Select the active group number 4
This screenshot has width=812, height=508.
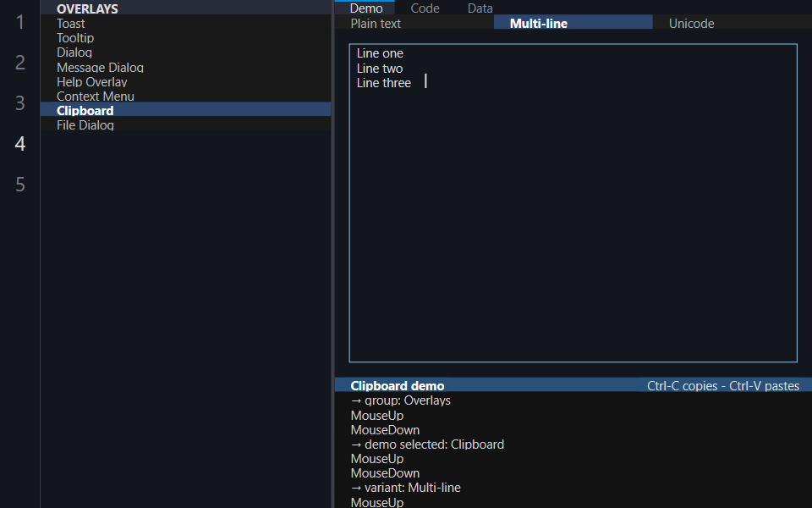pos(20,144)
